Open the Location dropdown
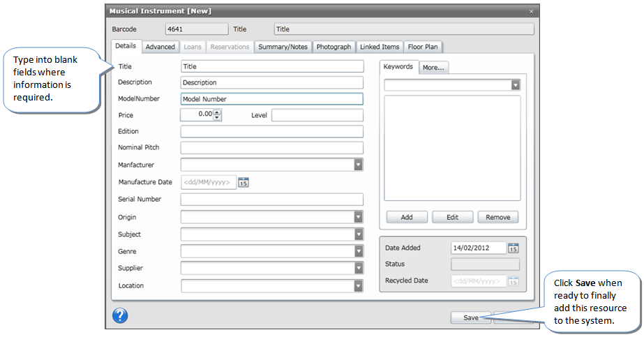The image size is (644, 337). tap(358, 285)
